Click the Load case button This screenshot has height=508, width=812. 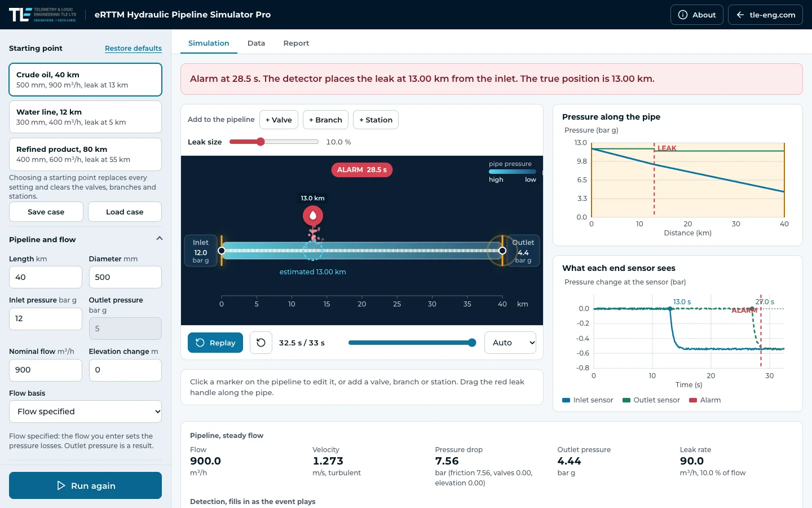[125, 212]
